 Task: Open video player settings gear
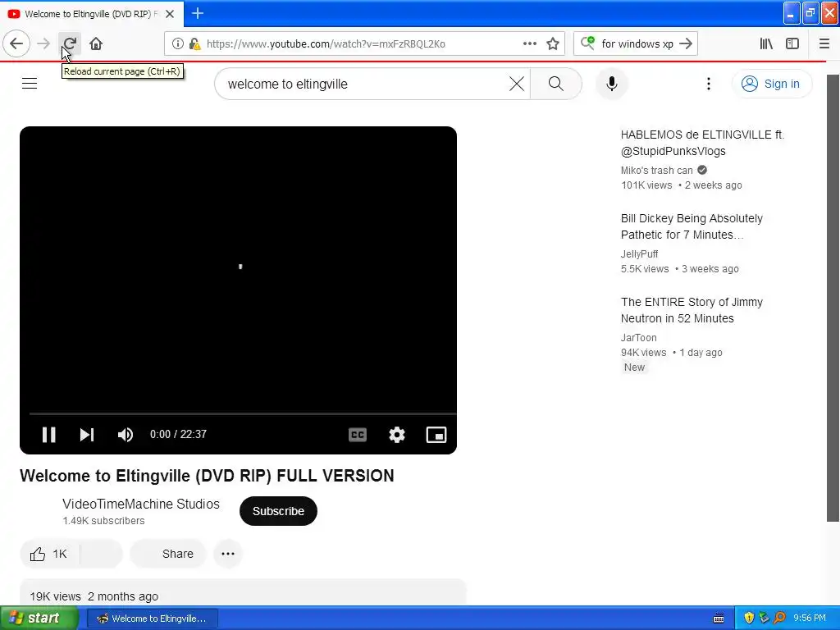(x=397, y=435)
